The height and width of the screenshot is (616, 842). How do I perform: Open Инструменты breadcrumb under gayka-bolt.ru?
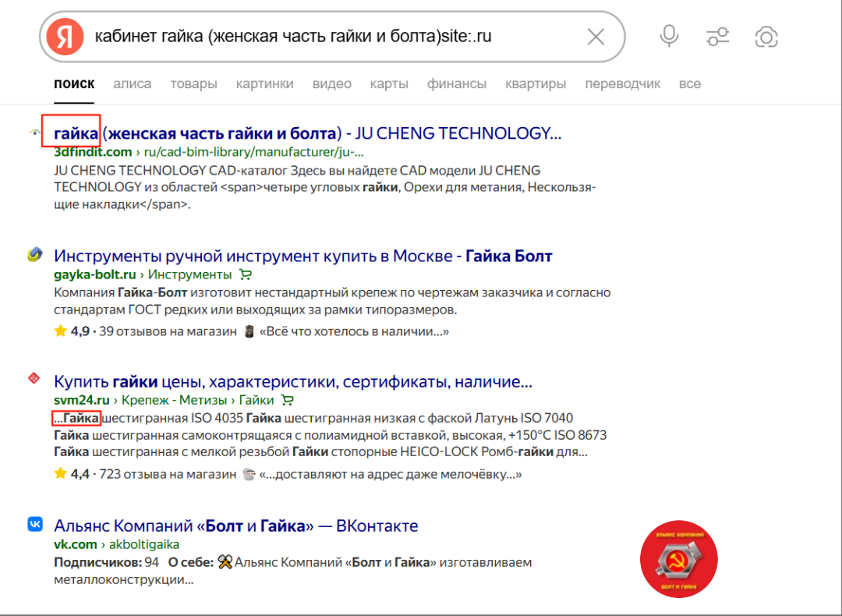(x=189, y=274)
